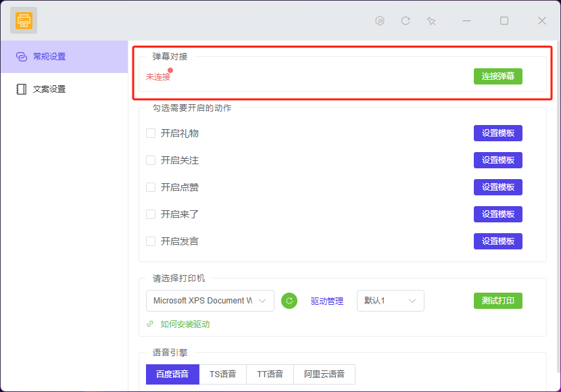The image size is (561, 392).
Task: Click the 常规设置 sidebar icon
Action: tap(22, 57)
